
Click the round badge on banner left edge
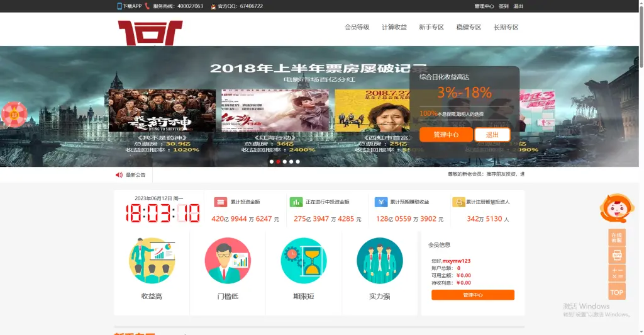[10, 114]
